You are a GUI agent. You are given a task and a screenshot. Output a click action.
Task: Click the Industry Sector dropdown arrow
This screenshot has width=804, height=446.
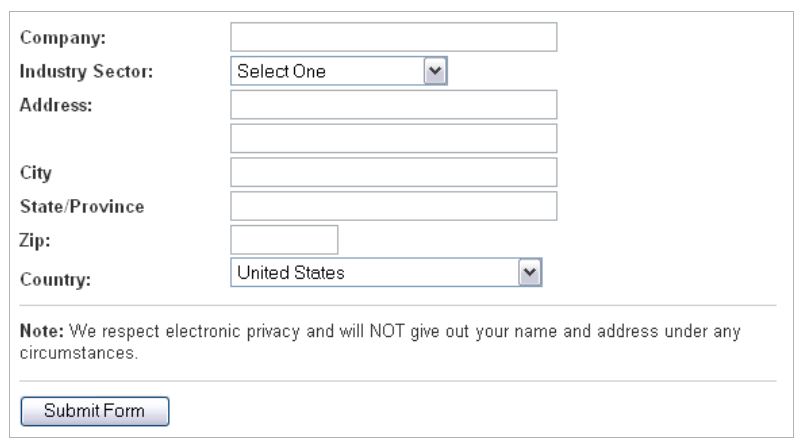[434, 71]
